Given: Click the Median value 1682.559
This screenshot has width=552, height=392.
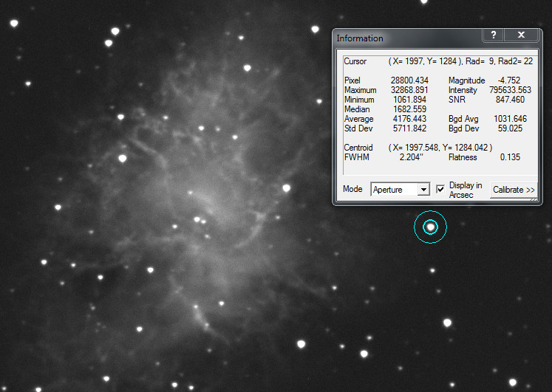Looking at the screenshot, I should point(410,109).
